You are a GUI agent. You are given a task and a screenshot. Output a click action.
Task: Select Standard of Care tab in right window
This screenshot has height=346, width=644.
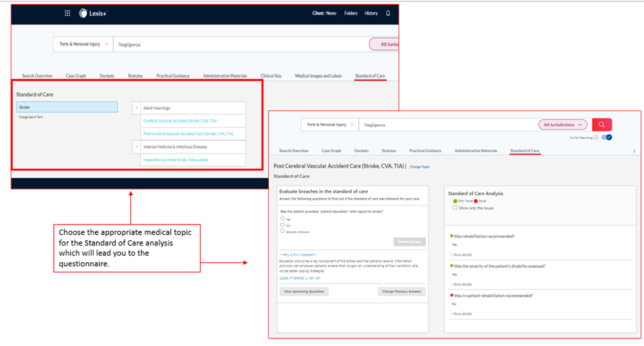pyautogui.click(x=525, y=151)
